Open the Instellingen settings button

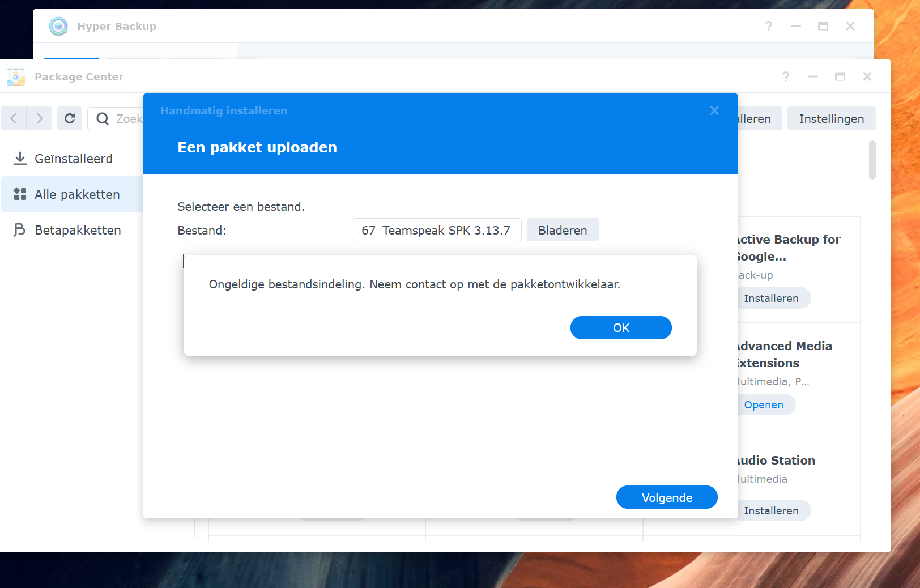pyautogui.click(x=831, y=119)
